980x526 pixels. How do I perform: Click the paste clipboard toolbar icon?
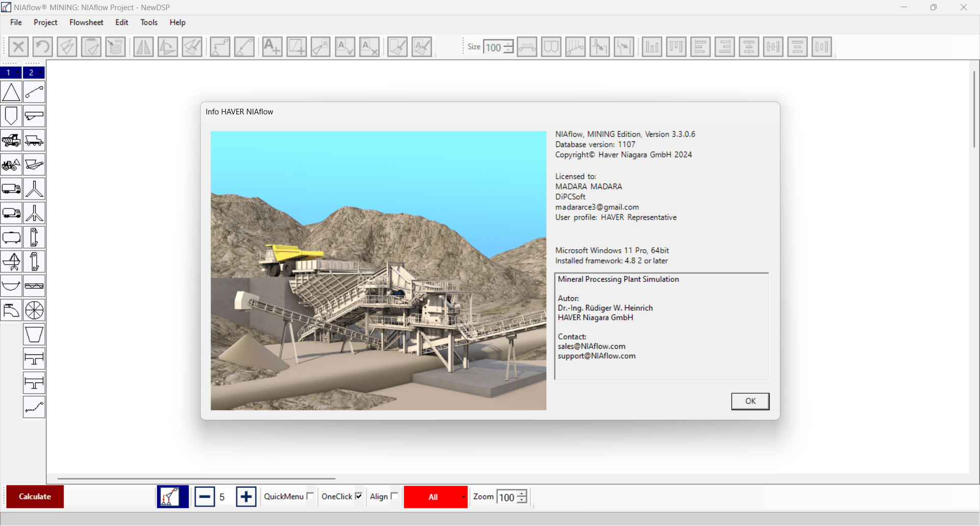tap(91, 47)
